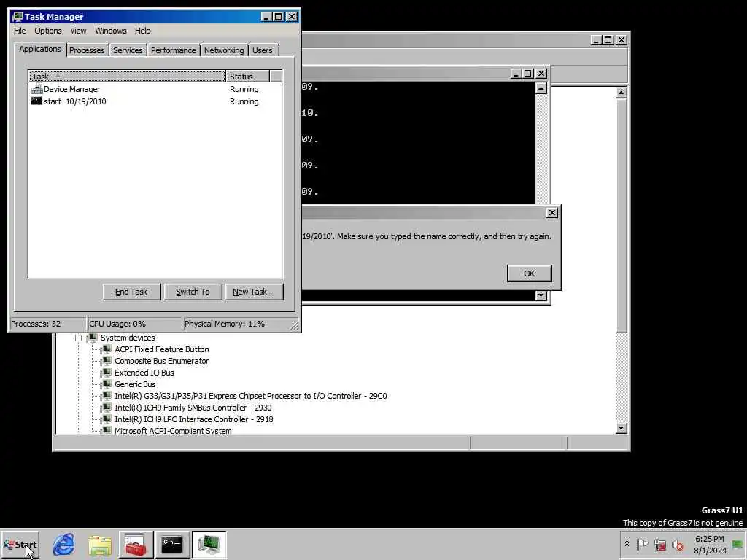Click the System devices category icon
The height and width of the screenshot is (560, 747).
pyautogui.click(x=93, y=338)
